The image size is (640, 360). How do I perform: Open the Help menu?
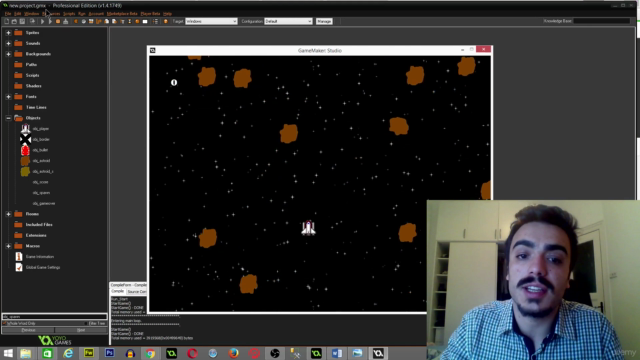click(x=167, y=13)
